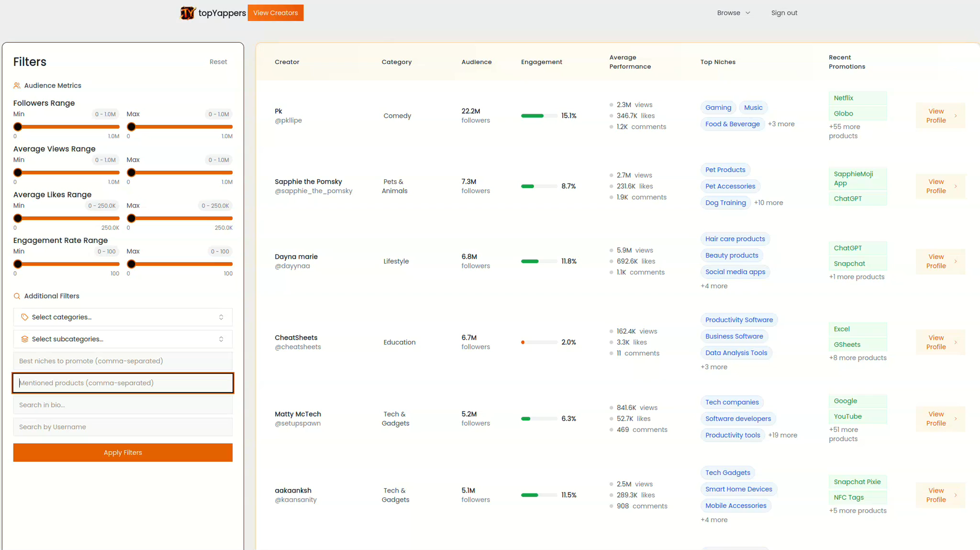Click the Category column header
This screenshot has height=550, width=980.
click(396, 62)
